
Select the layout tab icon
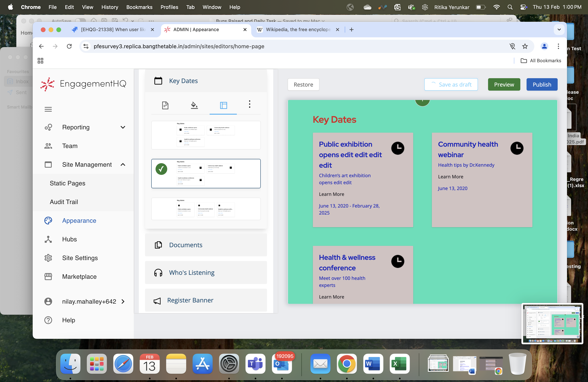[x=223, y=105]
